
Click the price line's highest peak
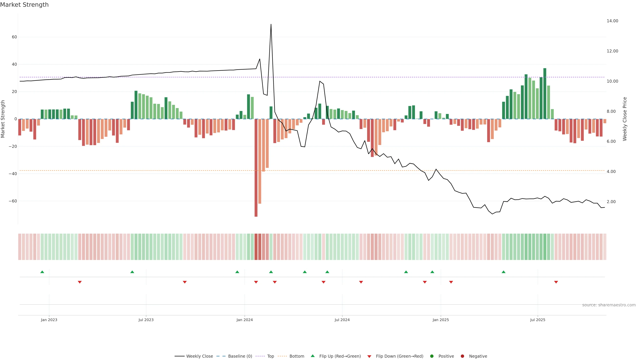271,24
